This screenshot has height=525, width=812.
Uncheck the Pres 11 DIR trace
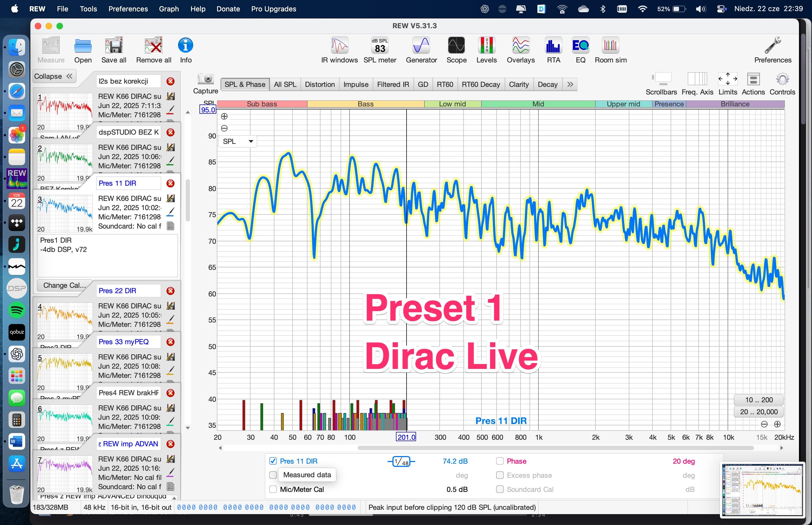pyautogui.click(x=273, y=461)
